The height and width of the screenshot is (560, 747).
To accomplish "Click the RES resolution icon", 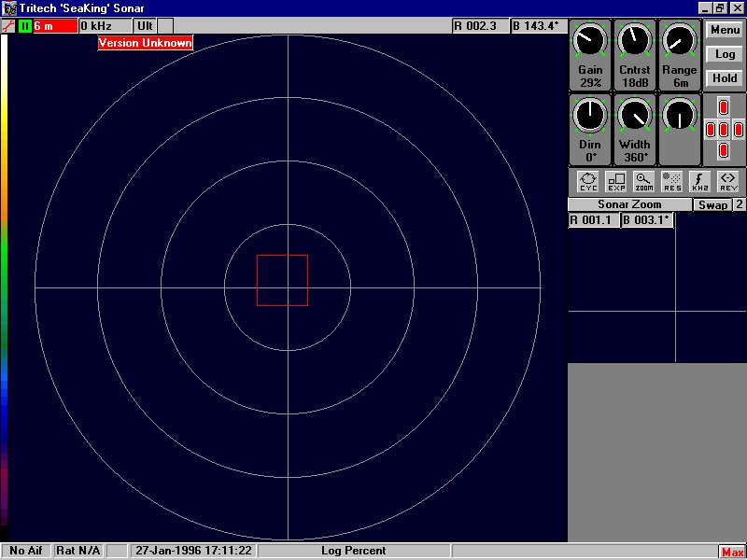I will [x=672, y=181].
